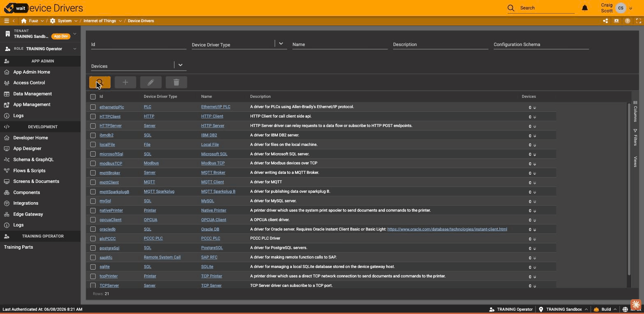This screenshot has width=644, height=314.
Task: Open App Designer in sidebar
Action: click(27, 148)
